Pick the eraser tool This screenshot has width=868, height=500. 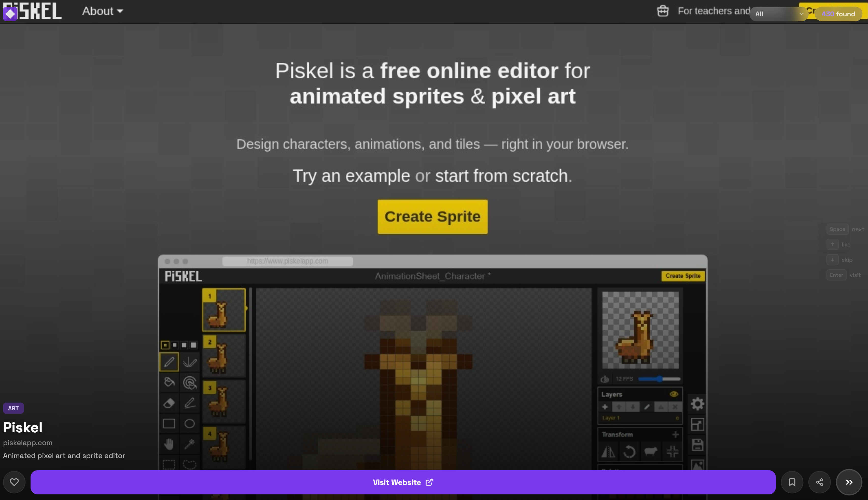[x=169, y=403]
